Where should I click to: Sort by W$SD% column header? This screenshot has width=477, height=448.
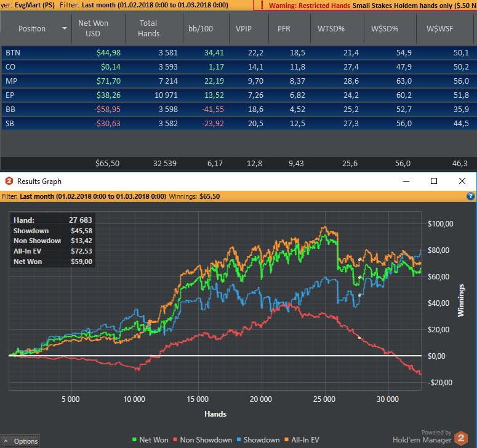pyautogui.click(x=385, y=28)
